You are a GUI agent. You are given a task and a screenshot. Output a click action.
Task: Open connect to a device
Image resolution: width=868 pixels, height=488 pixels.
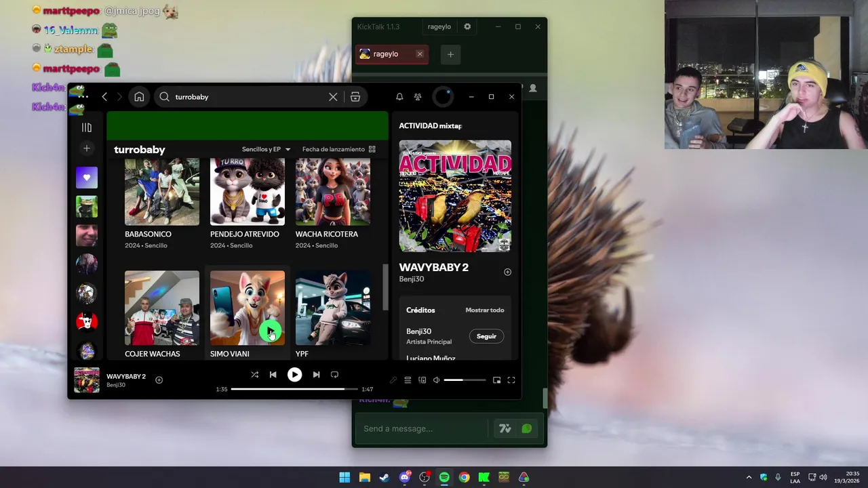pos(422,380)
